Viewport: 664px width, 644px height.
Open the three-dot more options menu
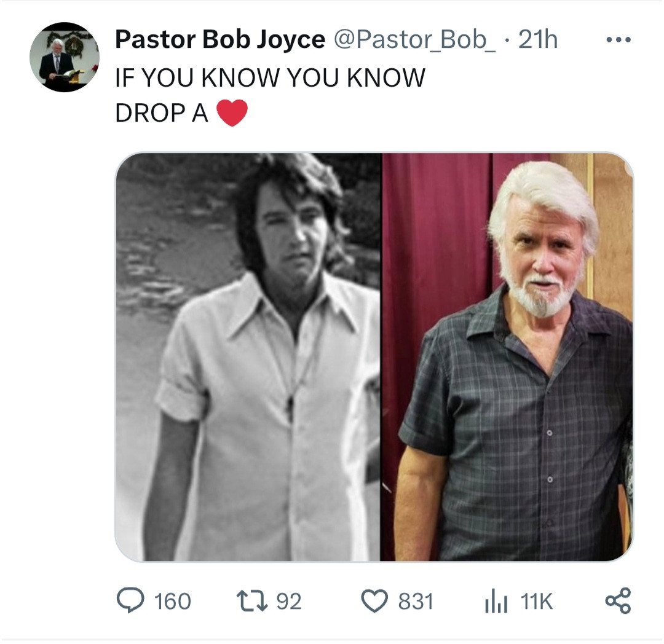(618, 41)
